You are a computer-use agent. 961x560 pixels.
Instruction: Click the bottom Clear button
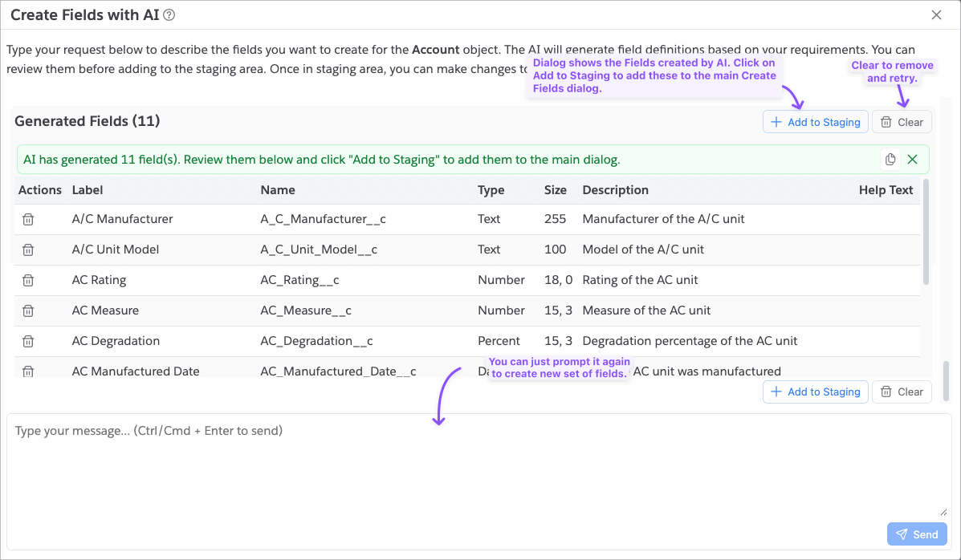(902, 392)
